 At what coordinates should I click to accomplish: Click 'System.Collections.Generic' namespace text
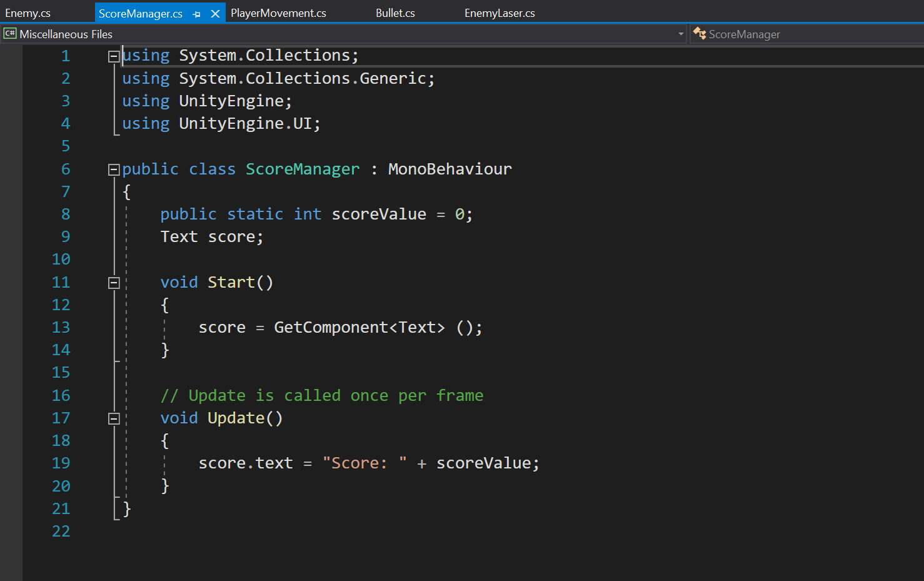303,79
